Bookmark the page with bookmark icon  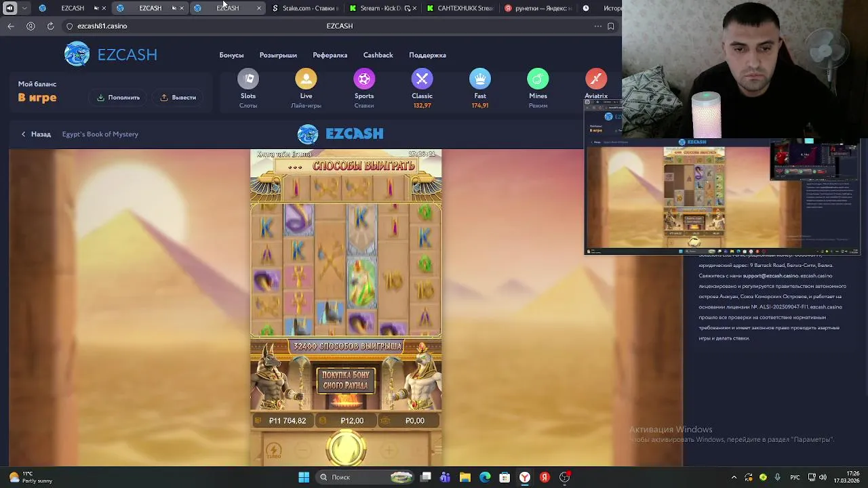pos(610,26)
